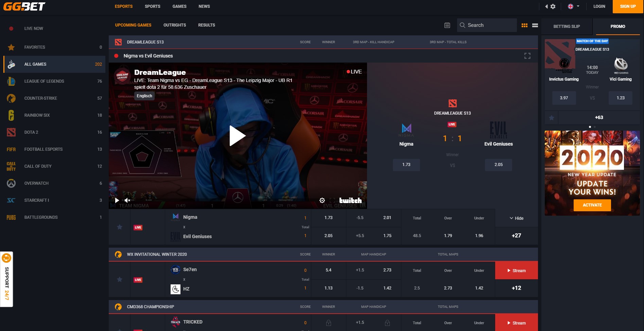Viewport: 644px width, 331px height.
Task: Unmute the stream volume icon
Action: 127,200
